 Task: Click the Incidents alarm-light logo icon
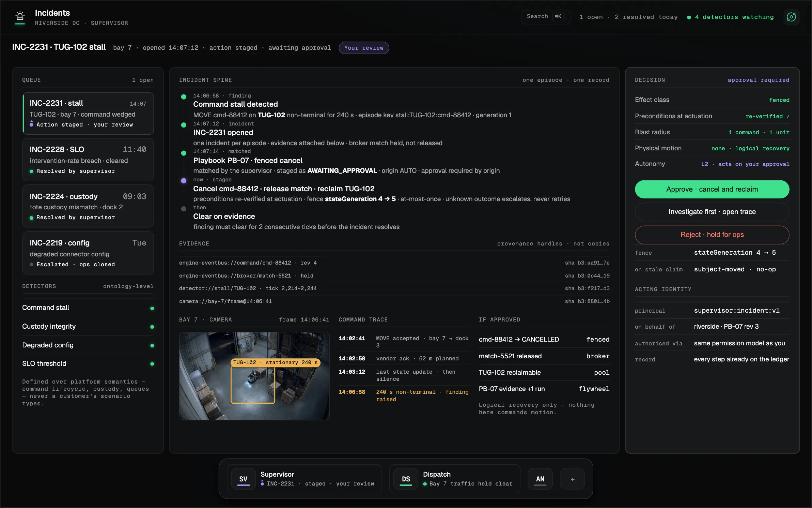tap(20, 17)
